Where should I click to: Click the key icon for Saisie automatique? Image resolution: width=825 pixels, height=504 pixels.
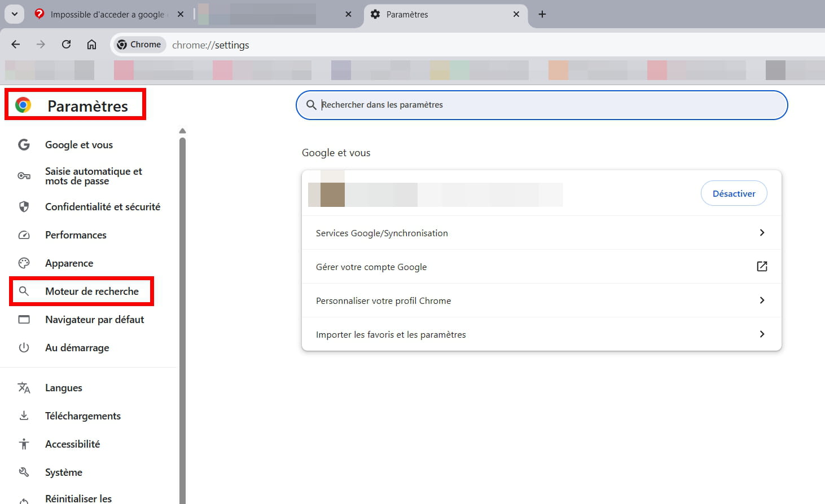(x=24, y=176)
